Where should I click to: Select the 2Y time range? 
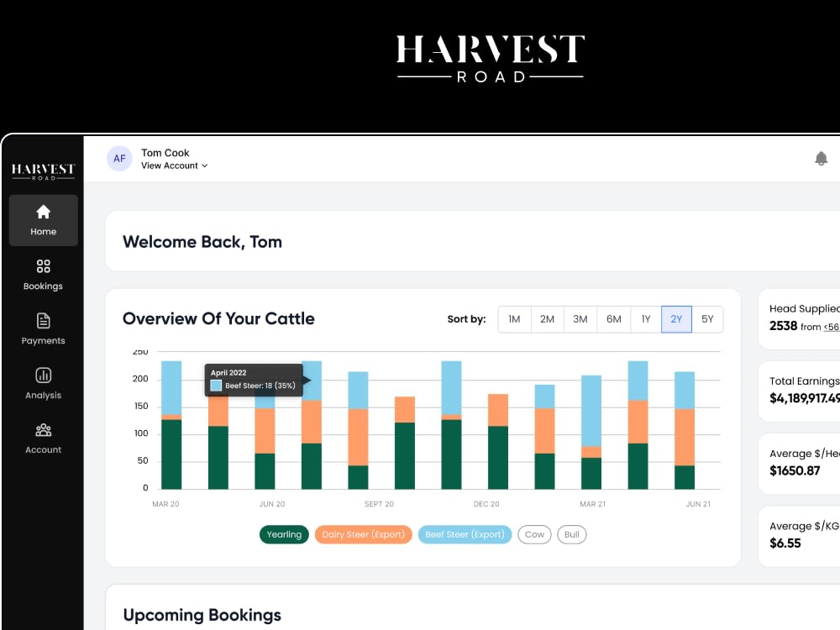tap(676, 319)
